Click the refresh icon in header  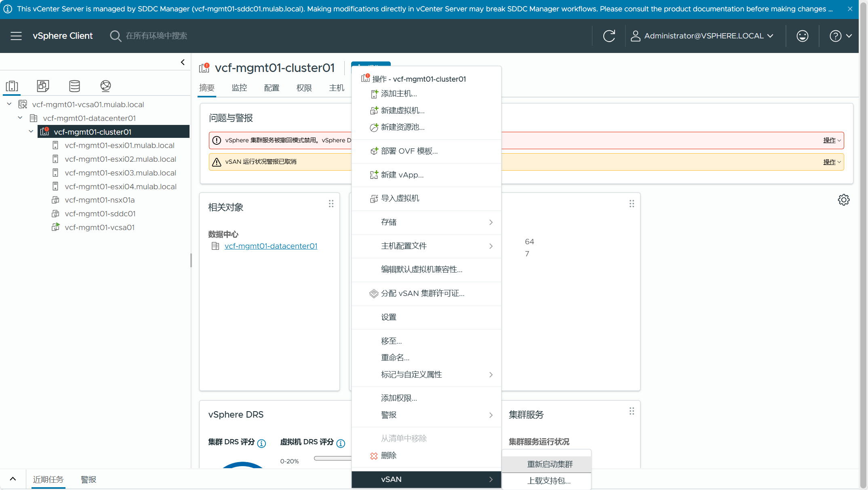pyautogui.click(x=609, y=36)
